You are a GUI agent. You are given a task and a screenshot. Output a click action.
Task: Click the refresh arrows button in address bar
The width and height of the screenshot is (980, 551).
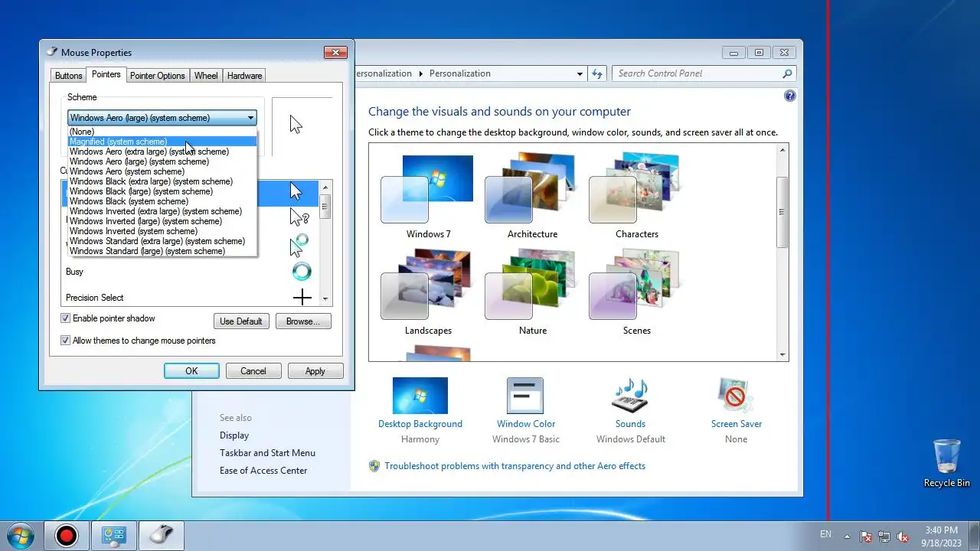coord(597,73)
